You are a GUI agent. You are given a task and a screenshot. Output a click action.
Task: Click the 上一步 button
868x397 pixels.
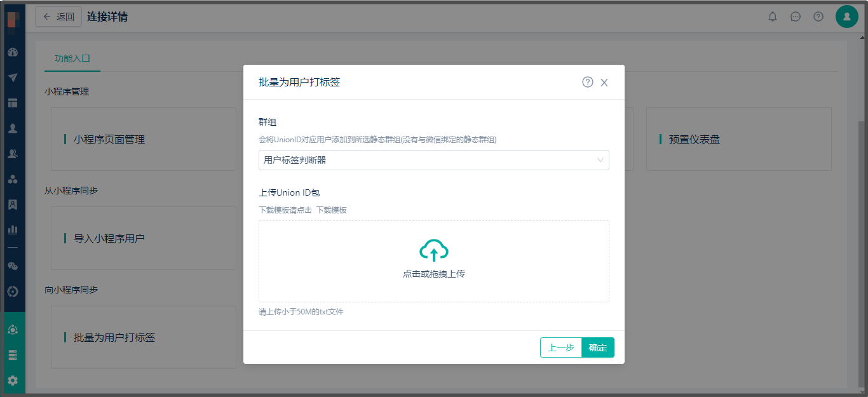tap(561, 347)
